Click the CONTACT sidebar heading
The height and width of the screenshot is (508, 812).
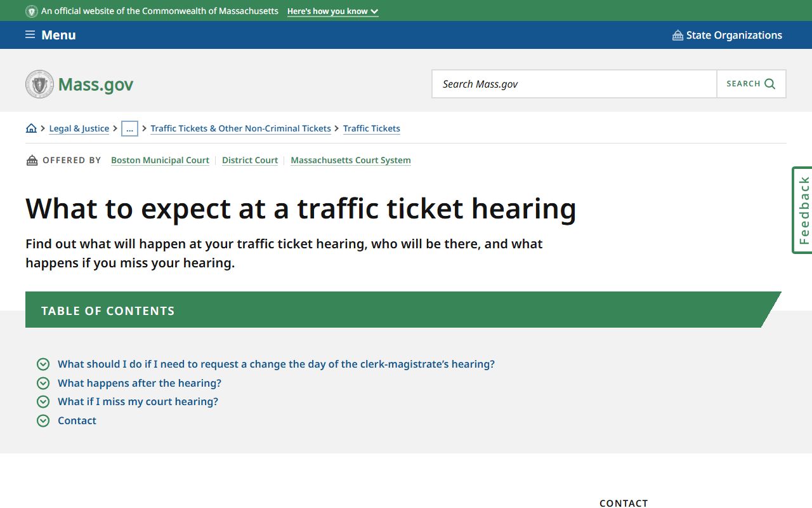click(624, 503)
